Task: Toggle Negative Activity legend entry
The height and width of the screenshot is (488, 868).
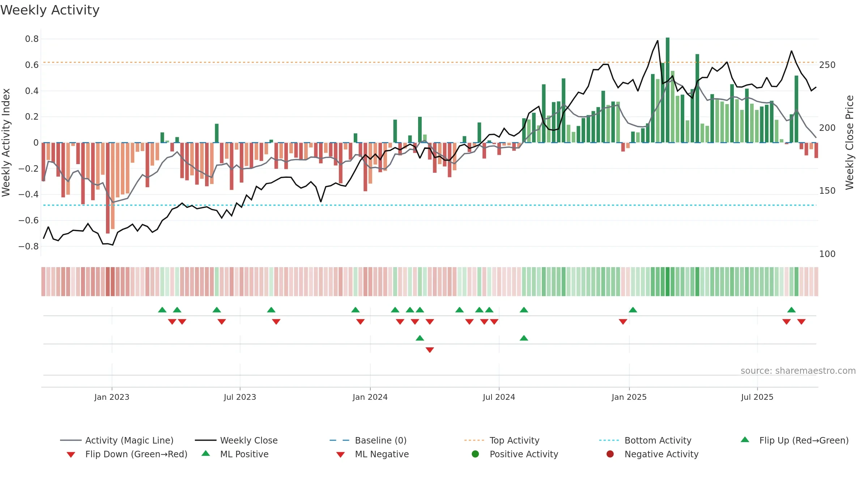Action: tap(652, 454)
